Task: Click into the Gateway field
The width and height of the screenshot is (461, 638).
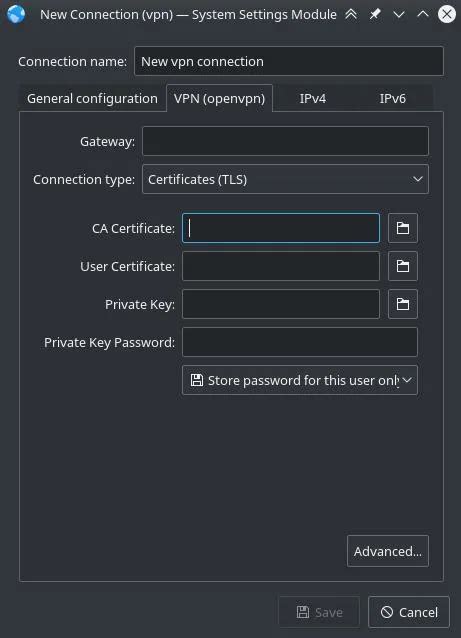Action: [285, 141]
